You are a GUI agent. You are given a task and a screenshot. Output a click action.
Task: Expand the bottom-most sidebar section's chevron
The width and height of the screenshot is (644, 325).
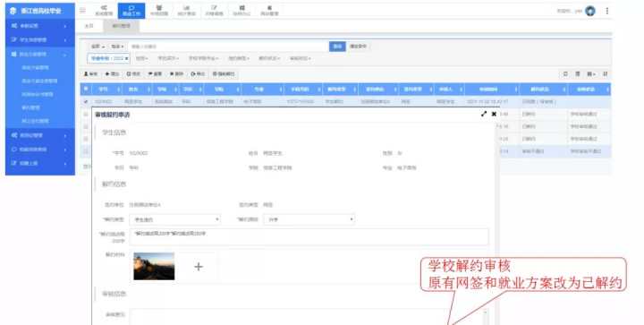tap(65, 164)
